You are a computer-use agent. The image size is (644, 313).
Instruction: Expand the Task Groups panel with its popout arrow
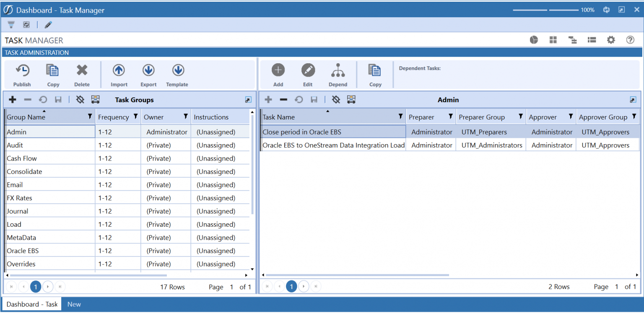coord(248,99)
